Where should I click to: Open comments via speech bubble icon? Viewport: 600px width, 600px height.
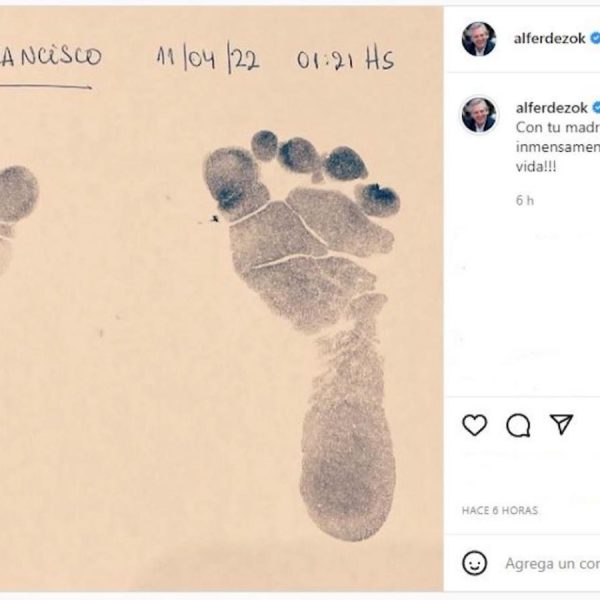point(518,425)
